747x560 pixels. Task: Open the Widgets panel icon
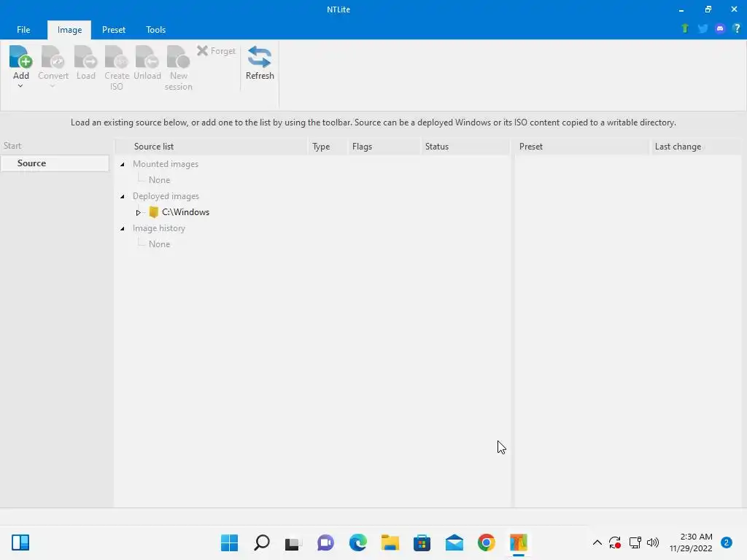coord(20,542)
